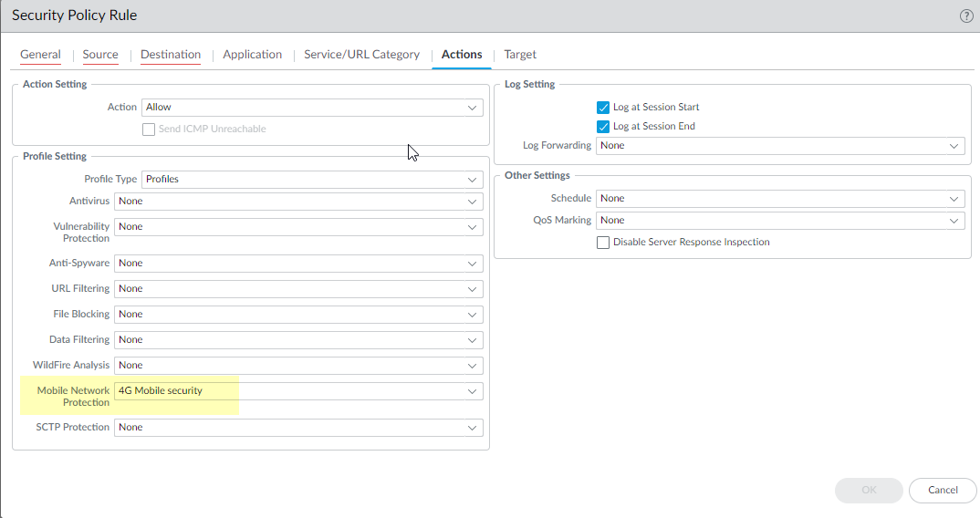Click the SCTP Protection field
The image size is (980, 518).
pos(297,428)
